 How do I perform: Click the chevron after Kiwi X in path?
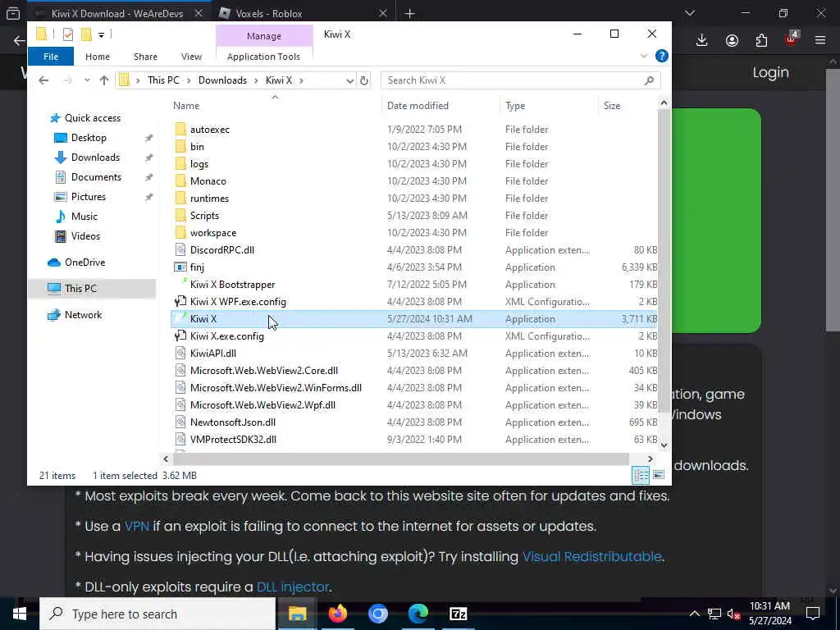pos(302,80)
